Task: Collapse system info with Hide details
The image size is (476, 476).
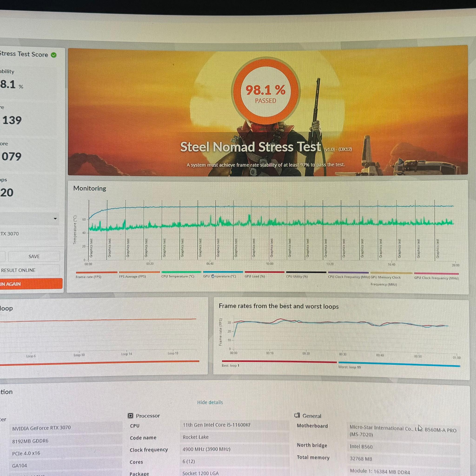Action: [210, 402]
